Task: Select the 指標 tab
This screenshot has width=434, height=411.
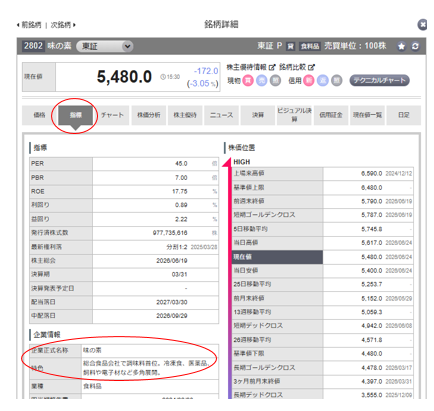Action: [x=76, y=115]
